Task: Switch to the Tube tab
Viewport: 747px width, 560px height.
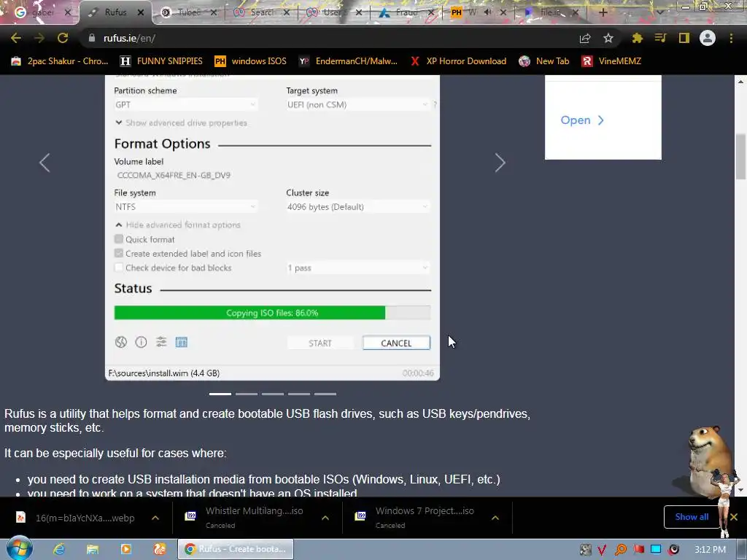Action: click(x=188, y=12)
